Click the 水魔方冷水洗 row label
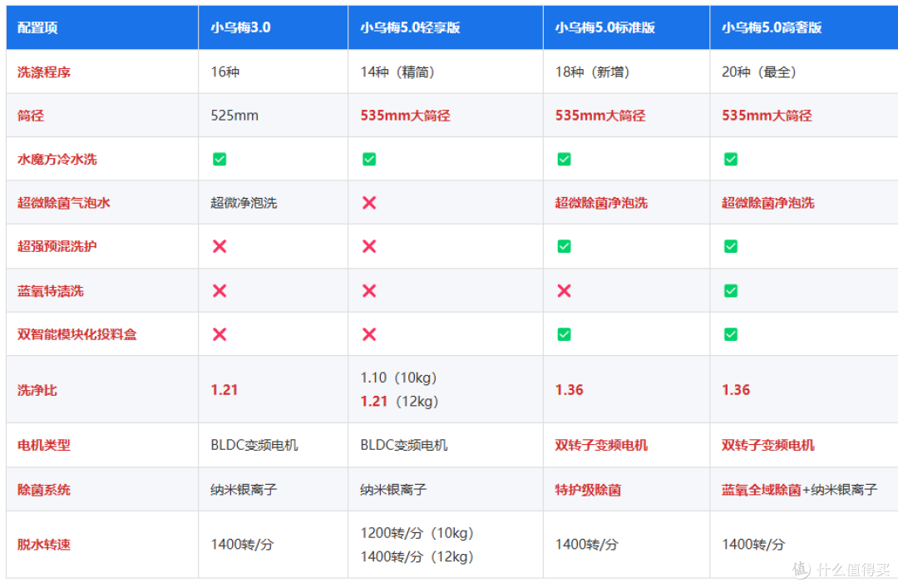This screenshot has height=588, width=898. pyautogui.click(x=57, y=160)
